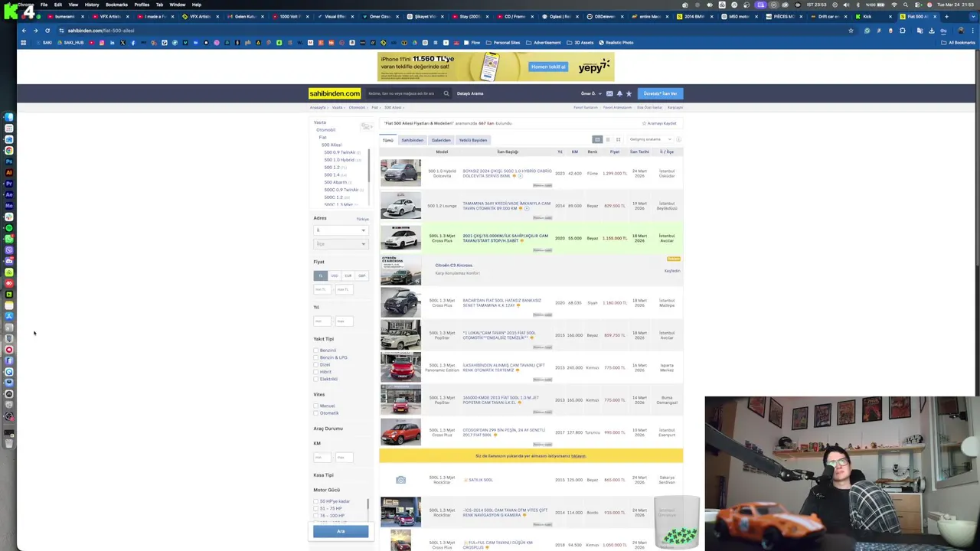Open All Bookmarks folder
The image size is (980, 551).
[x=959, y=43]
